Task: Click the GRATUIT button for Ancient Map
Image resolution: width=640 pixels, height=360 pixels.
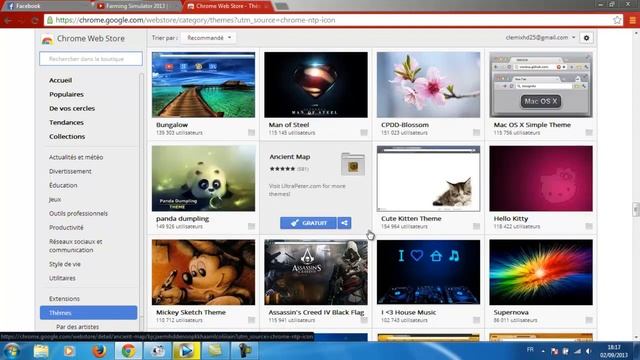Action: 309,223
